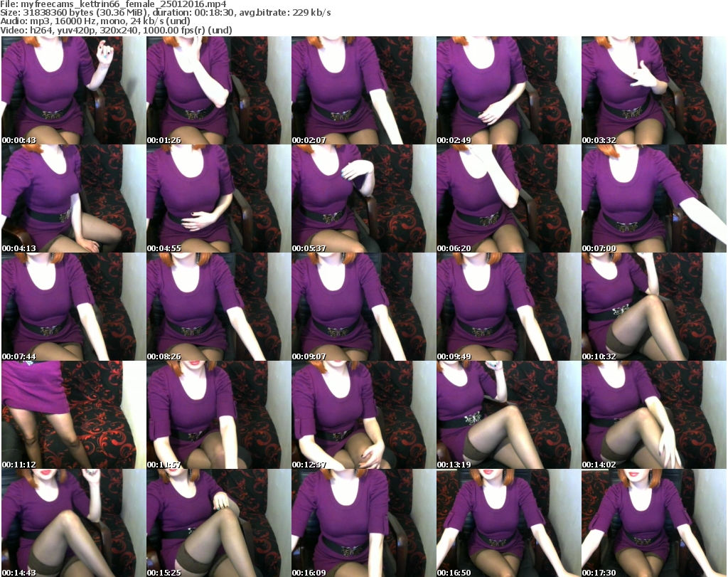Choose the thumbnail timestamped 00:14:43
This screenshot has height=577, width=728.
point(73,523)
